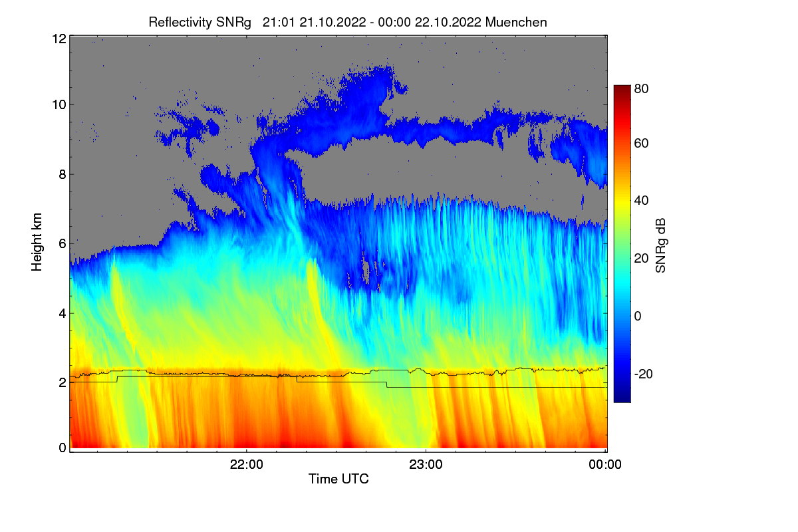The width and height of the screenshot is (798, 532).
Task: Click the colorbar value 80
Action: click(x=642, y=88)
